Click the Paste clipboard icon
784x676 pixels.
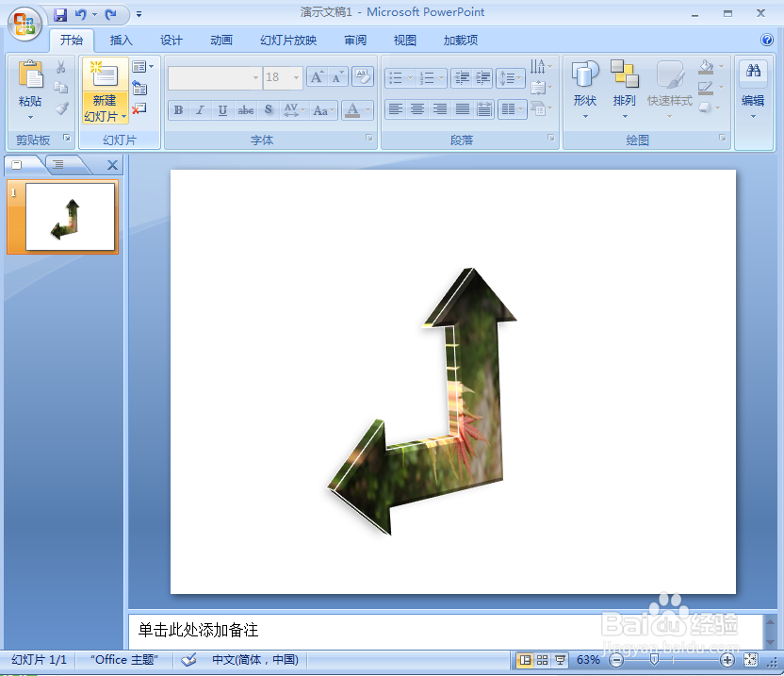pyautogui.click(x=30, y=75)
